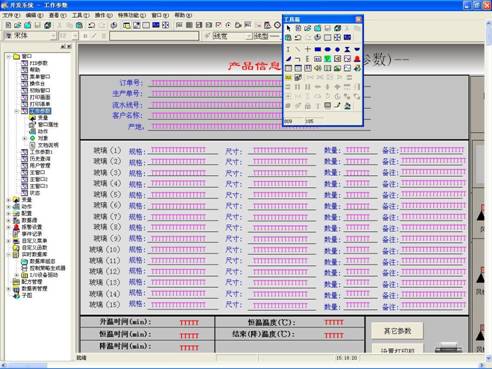Click the undo arrow in main toolbar
Image resolution: width=492 pixels, height=369 pixels.
(91, 25)
